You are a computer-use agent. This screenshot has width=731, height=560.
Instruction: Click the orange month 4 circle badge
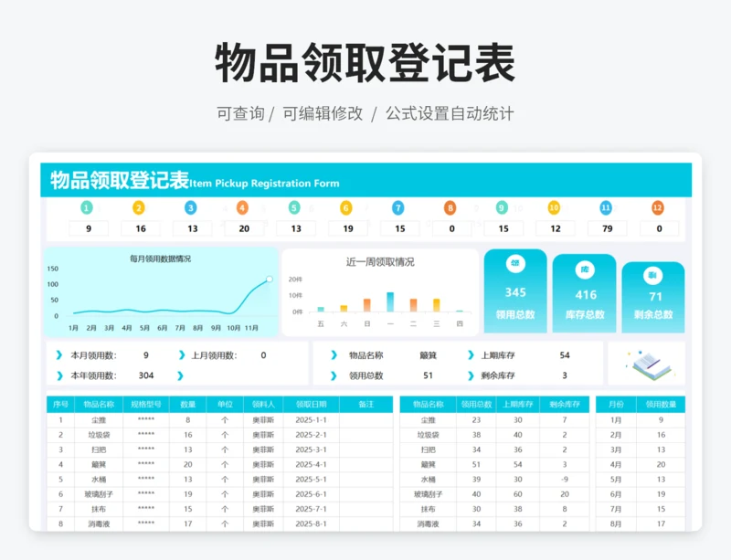pyautogui.click(x=242, y=207)
